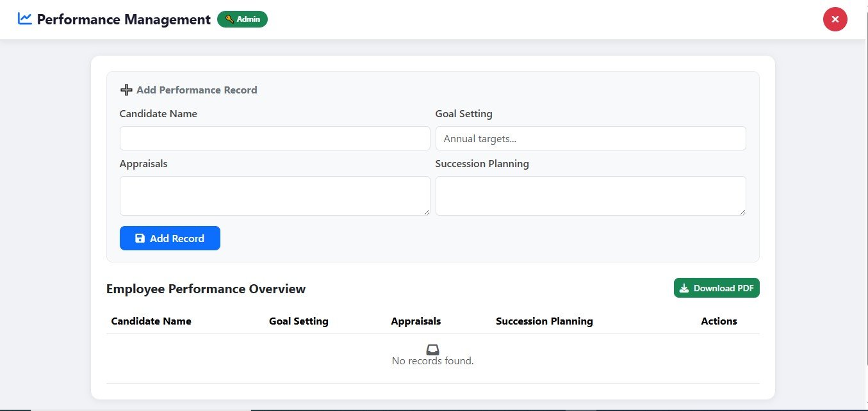Click the blue Add Record button
The width and height of the screenshot is (868, 411).
pyautogui.click(x=170, y=238)
